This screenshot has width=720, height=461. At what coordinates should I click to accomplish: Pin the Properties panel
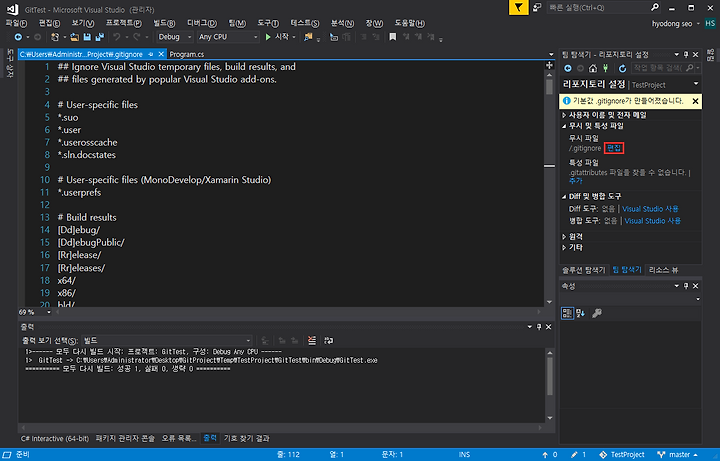686,286
